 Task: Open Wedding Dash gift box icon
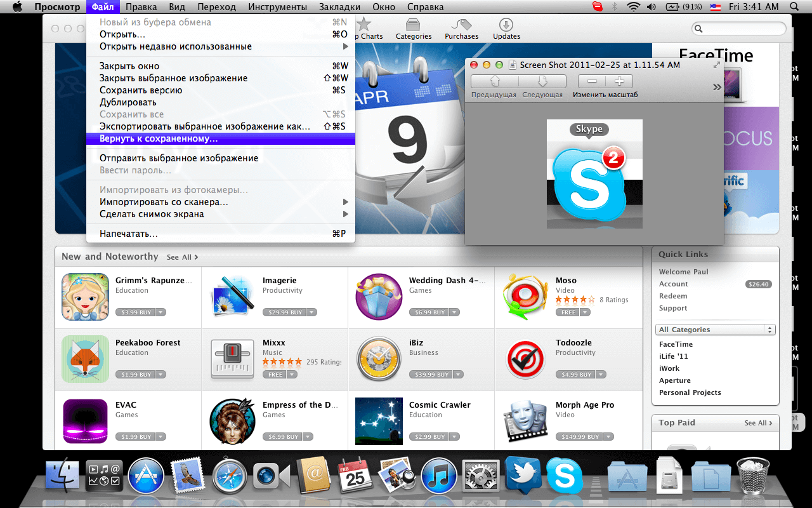coord(379,297)
